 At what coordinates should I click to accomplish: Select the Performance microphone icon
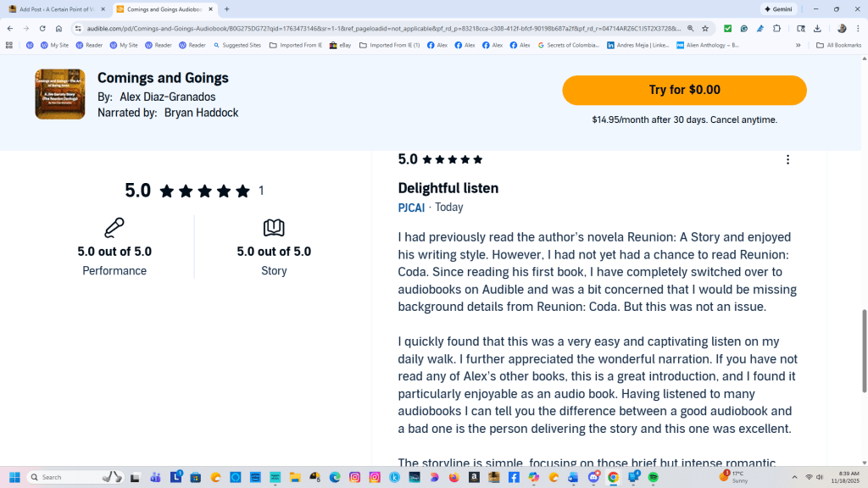point(114,227)
